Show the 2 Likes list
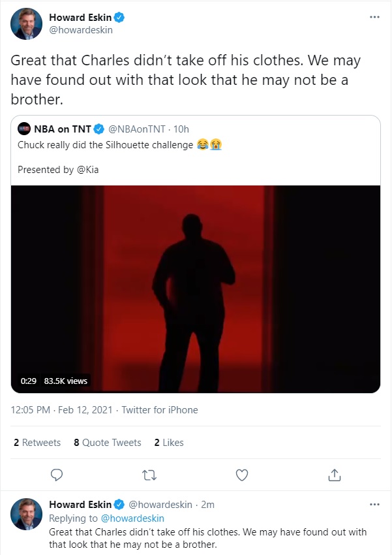This screenshot has height=555, width=392. click(169, 443)
